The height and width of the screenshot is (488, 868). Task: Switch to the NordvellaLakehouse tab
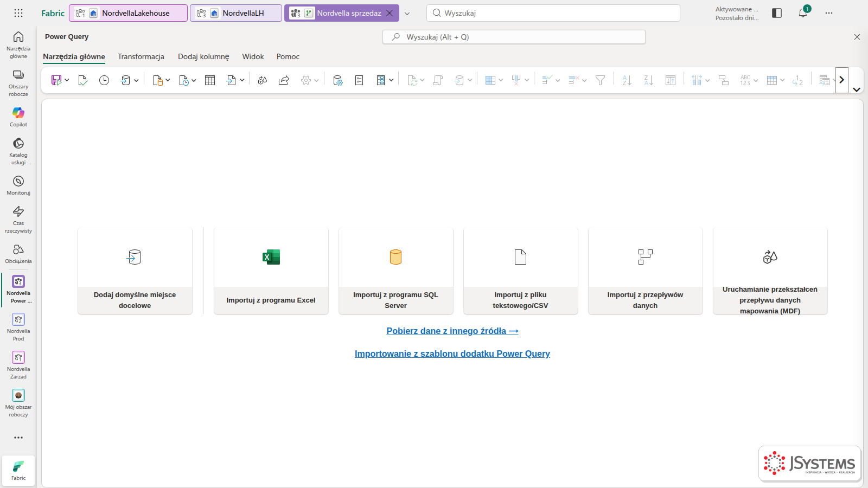[129, 13]
